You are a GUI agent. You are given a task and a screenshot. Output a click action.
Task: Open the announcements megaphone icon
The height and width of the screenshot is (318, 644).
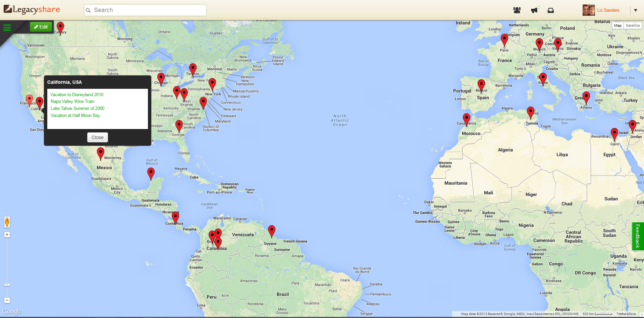point(534,10)
